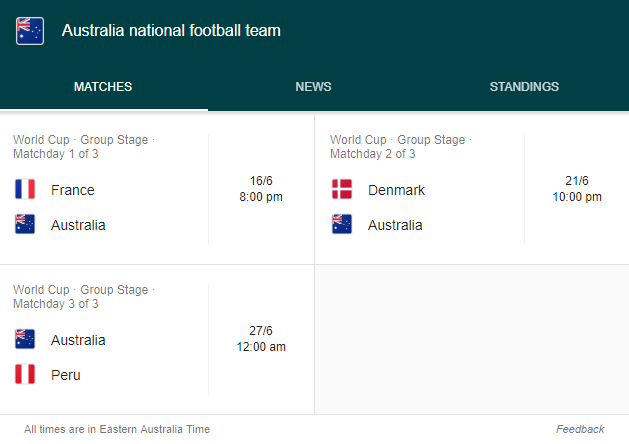This screenshot has height=444, width=629.
Task: Click Australia's flag in the Matchday 3 card
Action: [25, 339]
